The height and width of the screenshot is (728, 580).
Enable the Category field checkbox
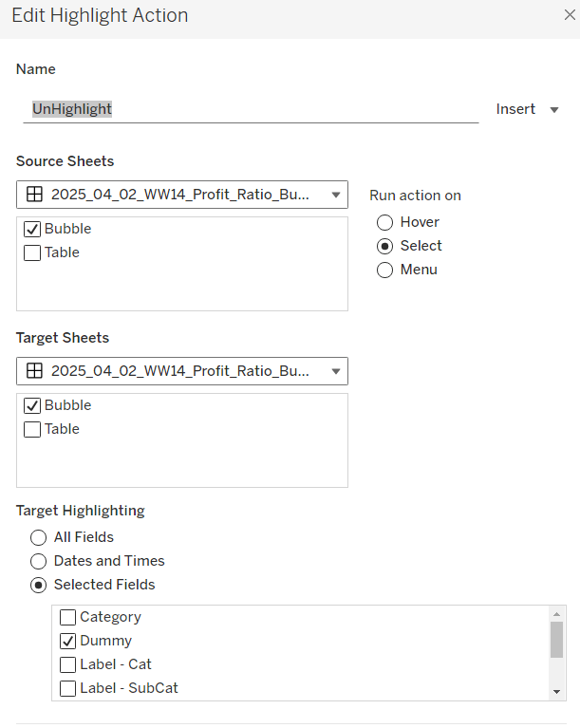pyautogui.click(x=68, y=617)
